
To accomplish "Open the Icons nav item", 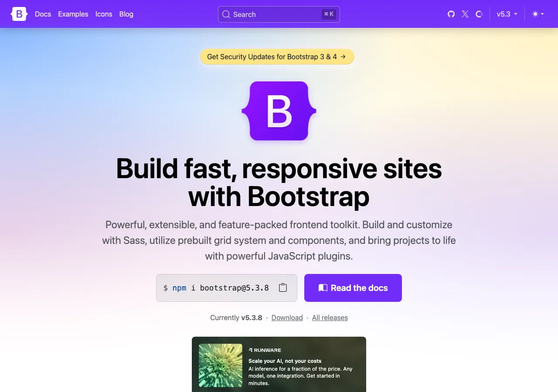I will click(x=104, y=14).
